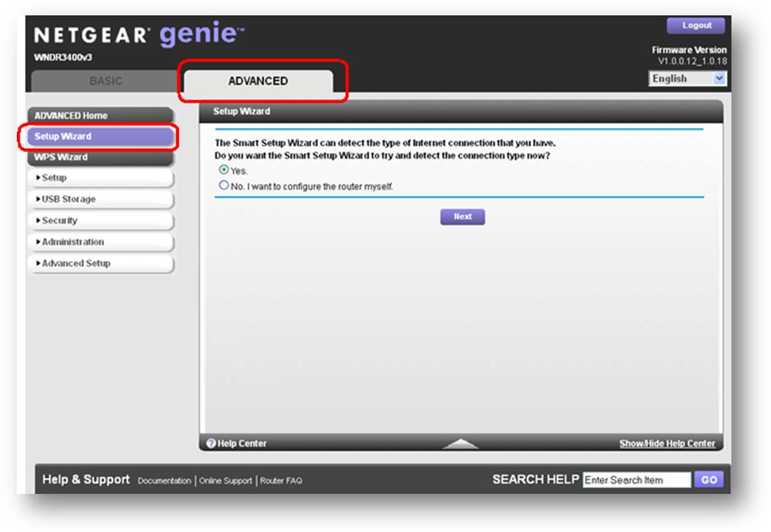
Task: Select No, configure the router myself
Action: tap(224, 186)
